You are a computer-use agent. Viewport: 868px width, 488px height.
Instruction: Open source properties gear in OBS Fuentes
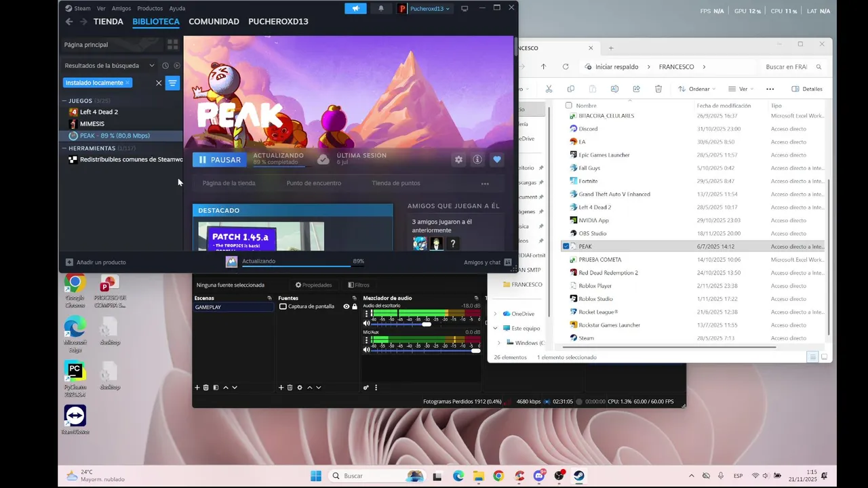300,388
